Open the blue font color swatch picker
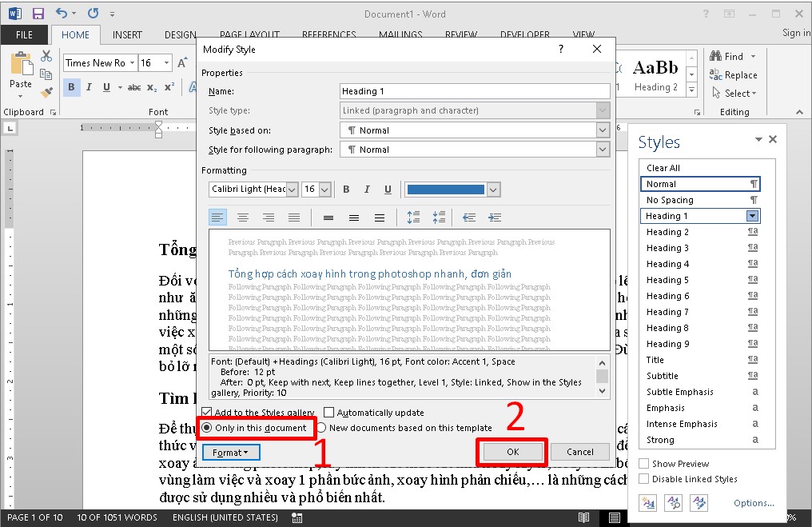This screenshot has width=812, height=527. [494, 190]
